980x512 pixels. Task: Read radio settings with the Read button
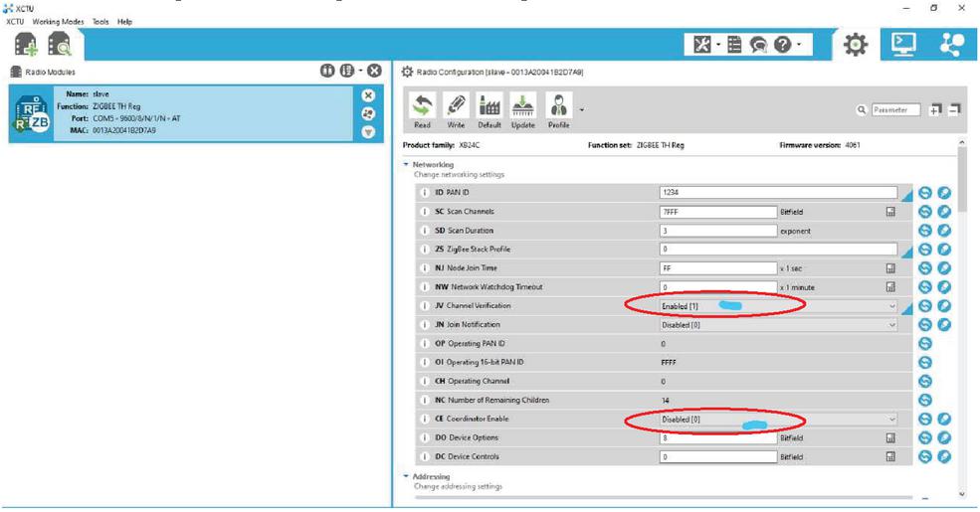coord(423,110)
